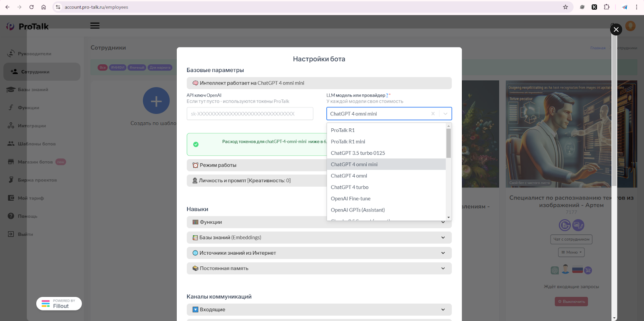Choose ChatGPT 4 turbo model
644x321 pixels.
pyautogui.click(x=386, y=187)
